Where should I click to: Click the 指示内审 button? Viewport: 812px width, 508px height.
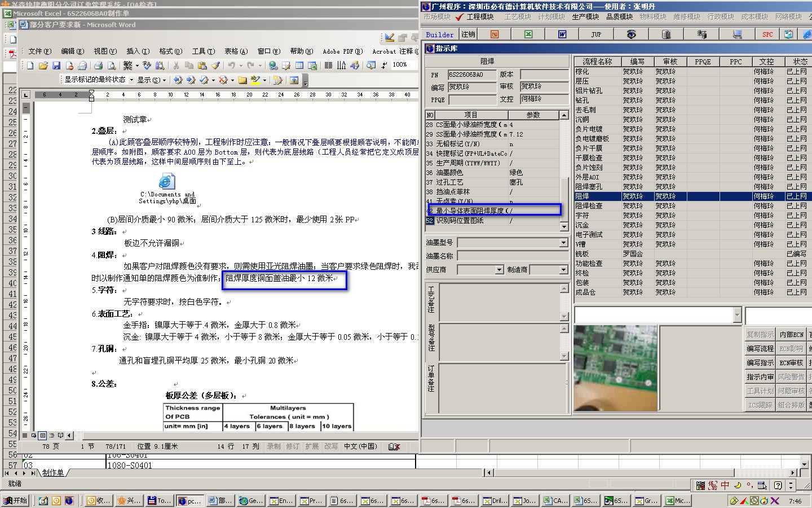click(760, 377)
